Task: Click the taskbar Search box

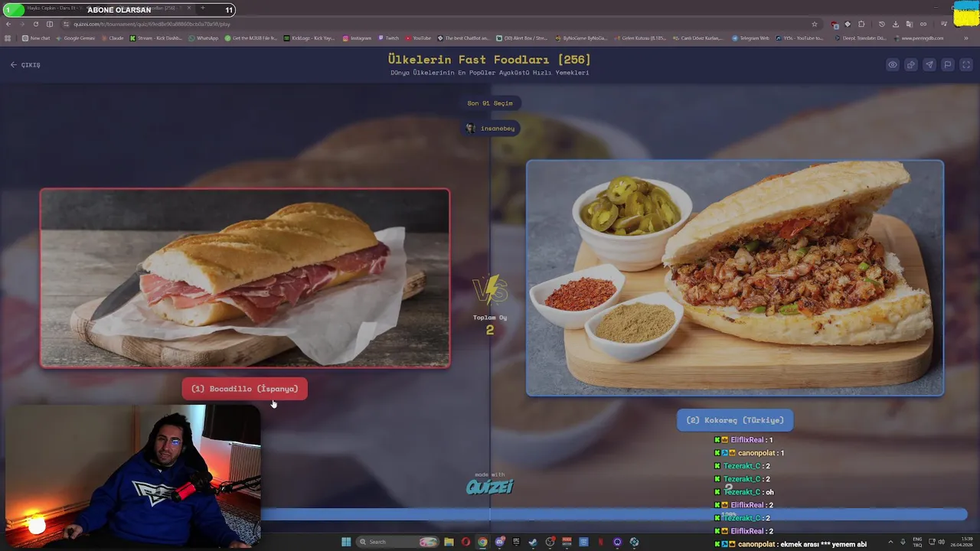Action: coord(398,542)
